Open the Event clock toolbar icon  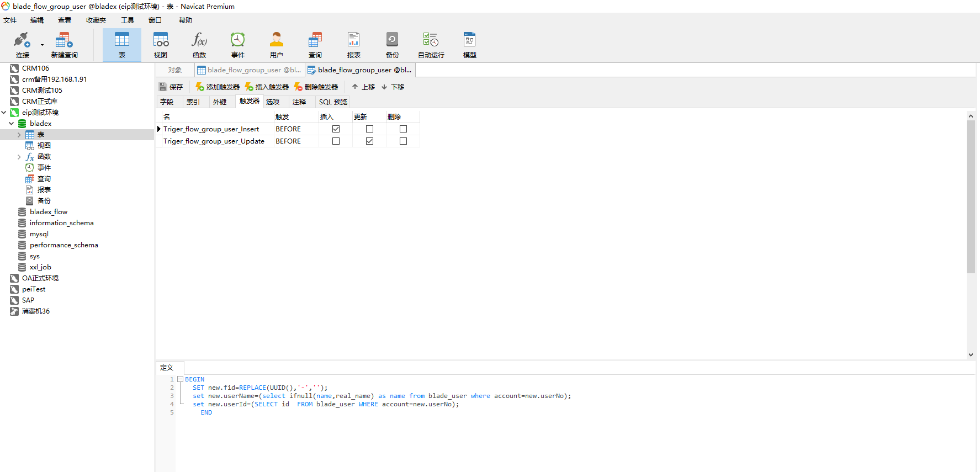coord(238,45)
